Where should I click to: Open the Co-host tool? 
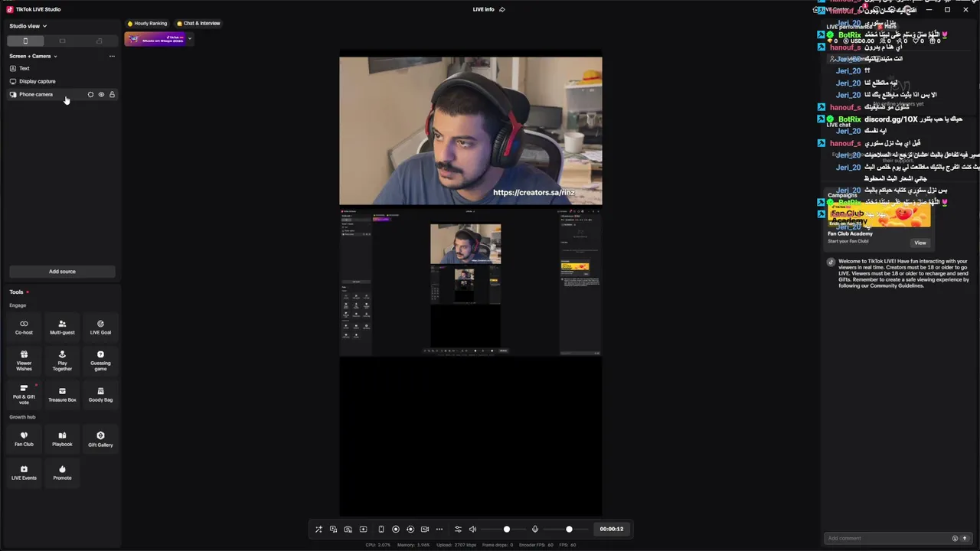24,328
